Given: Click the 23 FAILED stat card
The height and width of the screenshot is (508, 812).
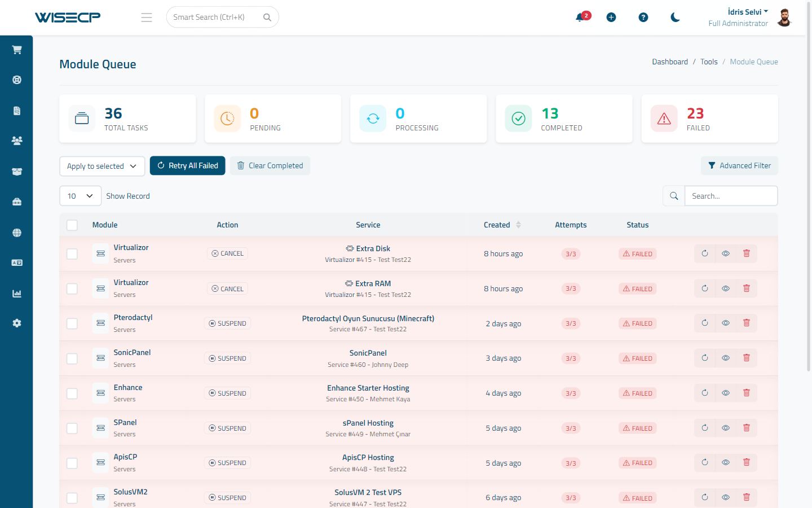Looking at the screenshot, I should coord(710,119).
